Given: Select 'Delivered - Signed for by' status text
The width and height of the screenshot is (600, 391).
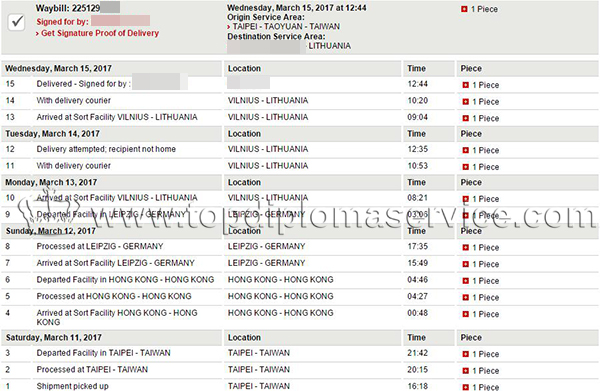Looking at the screenshot, I should pyautogui.click(x=83, y=84).
